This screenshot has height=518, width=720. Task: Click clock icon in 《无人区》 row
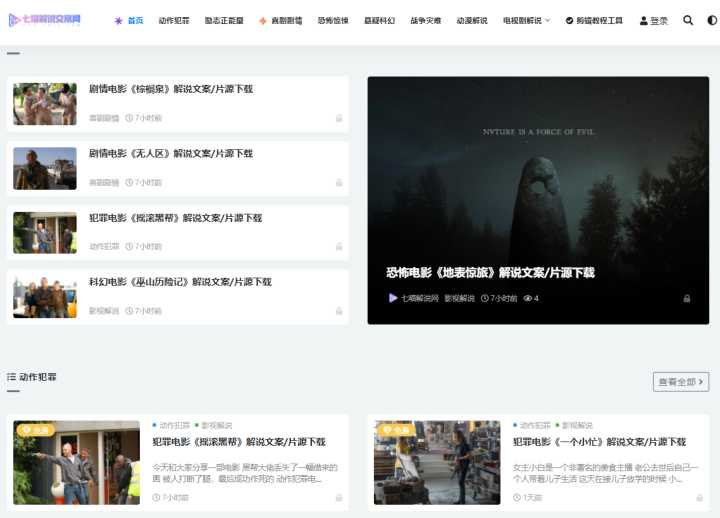coord(129,182)
